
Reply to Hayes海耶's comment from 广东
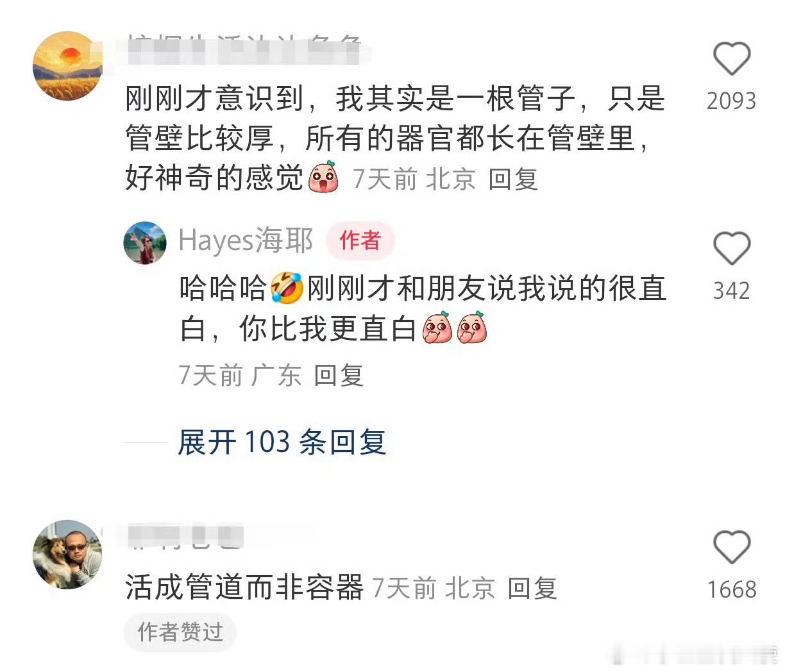point(339,375)
